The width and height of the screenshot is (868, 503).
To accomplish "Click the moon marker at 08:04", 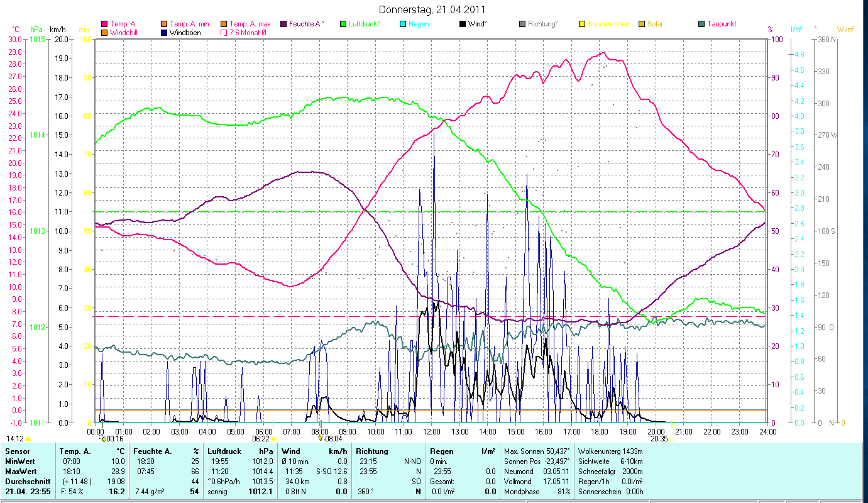I will 321,438.
